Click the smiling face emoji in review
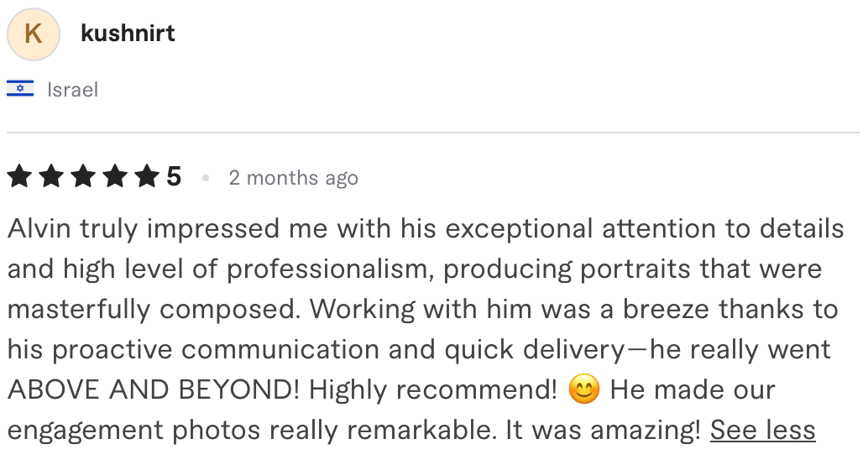This screenshot has width=868, height=465. [x=584, y=389]
